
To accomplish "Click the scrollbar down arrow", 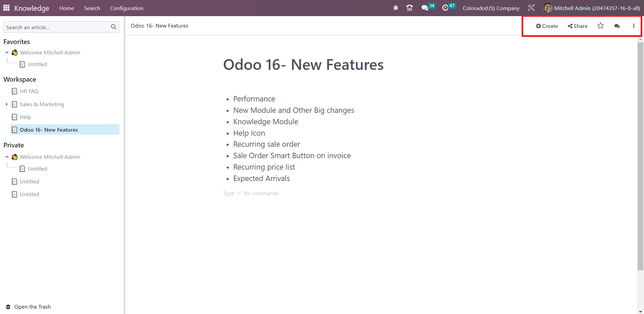I will click(x=640, y=311).
